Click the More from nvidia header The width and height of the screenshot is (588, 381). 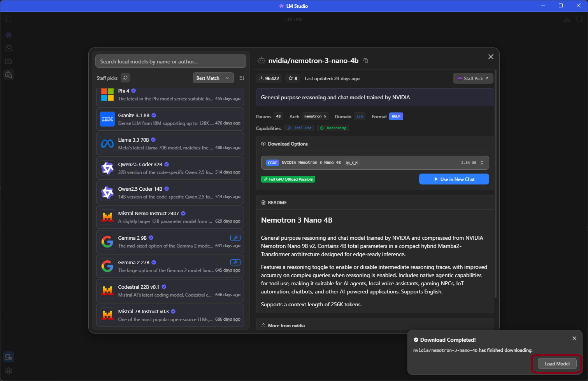286,325
